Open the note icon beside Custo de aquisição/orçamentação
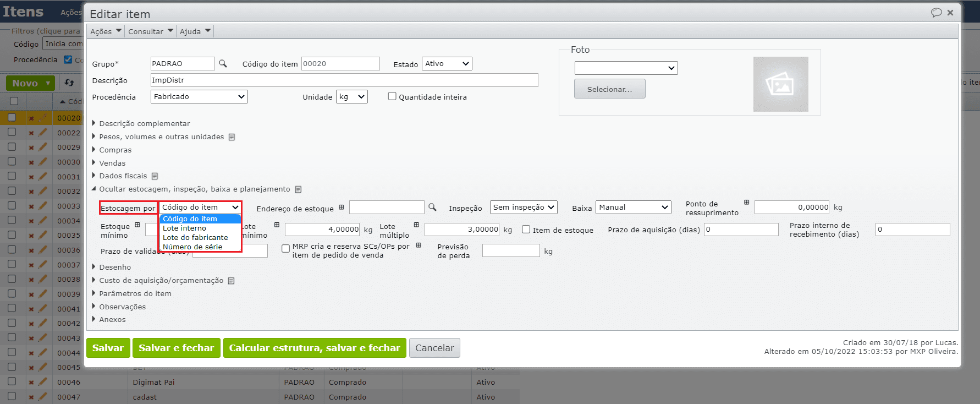Screen dimensions: 980x404 click(232, 281)
